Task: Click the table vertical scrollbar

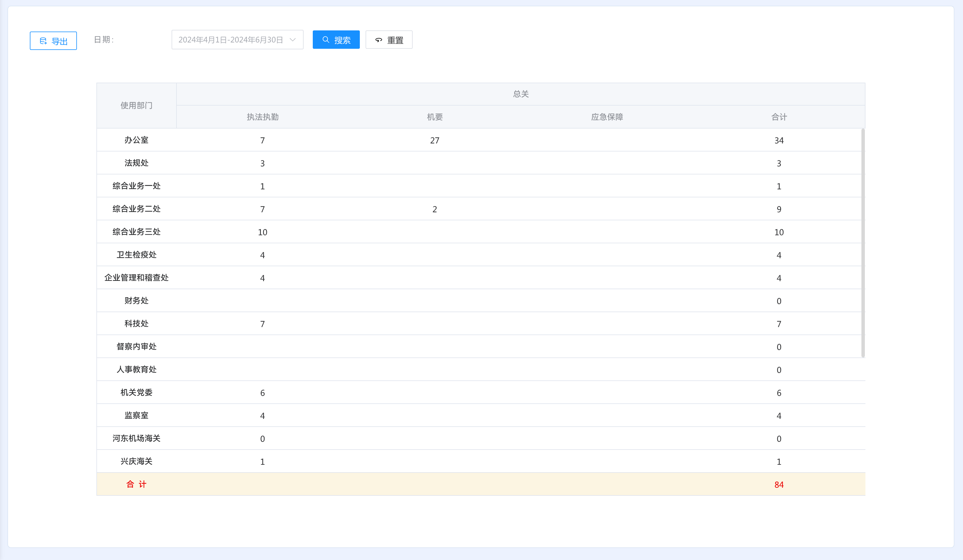Action: (863, 243)
